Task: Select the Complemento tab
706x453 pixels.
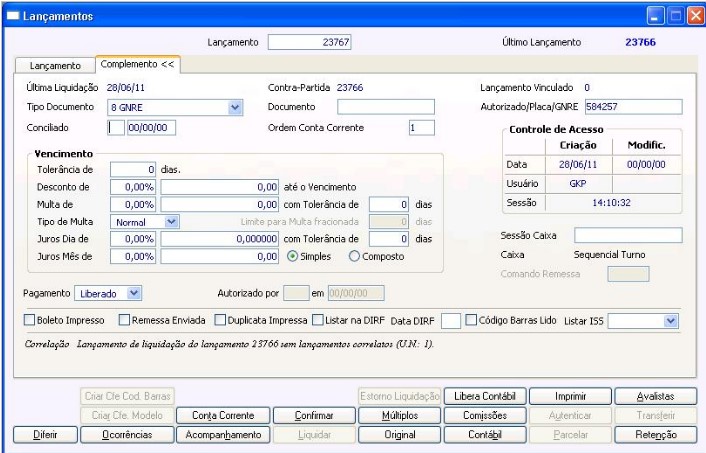Action: tap(136, 64)
